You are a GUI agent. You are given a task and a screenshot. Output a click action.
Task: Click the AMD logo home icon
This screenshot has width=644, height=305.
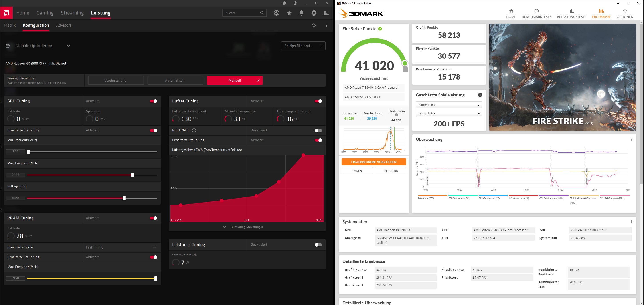coord(6,13)
